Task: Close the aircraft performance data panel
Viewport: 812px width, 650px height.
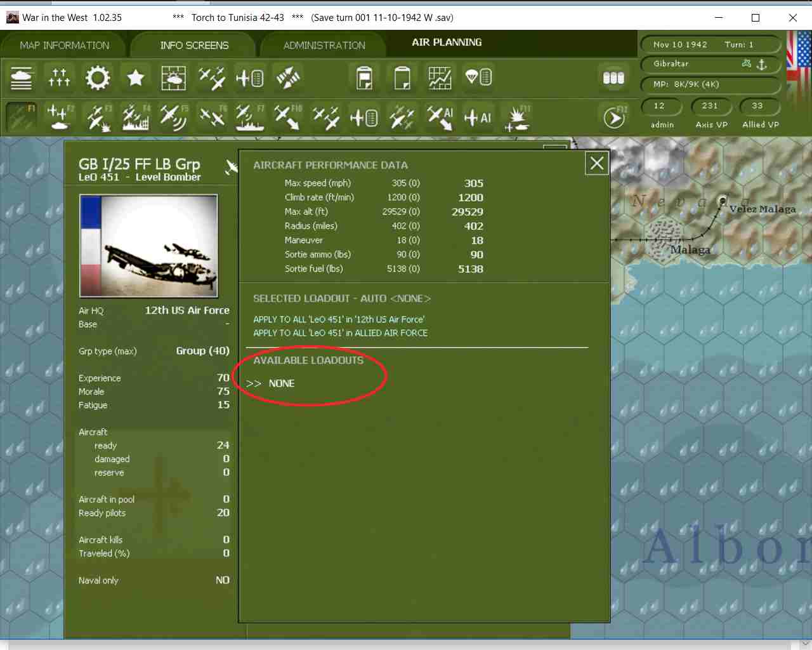Action: (597, 164)
